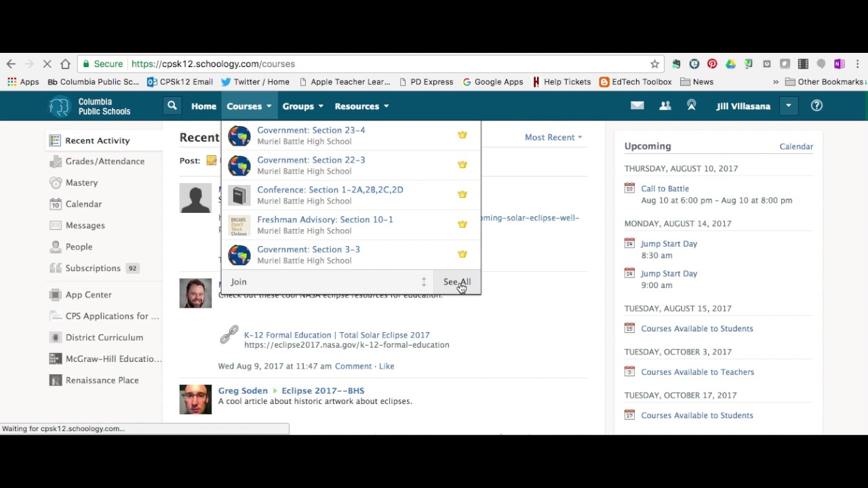Expand the Groups dropdown menu
Viewport: 868px width, 488px height.
[x=303, y=106]
